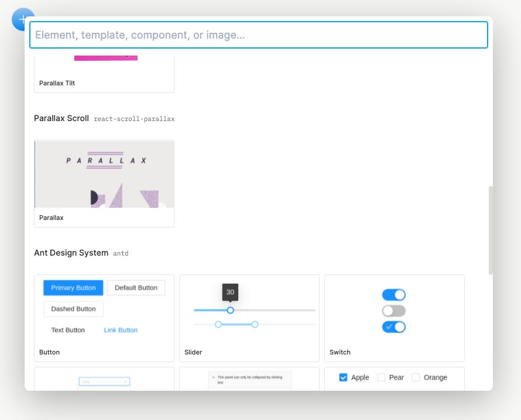Open the Lucy select dropdown
521x420 pixels.
point(104,381)
